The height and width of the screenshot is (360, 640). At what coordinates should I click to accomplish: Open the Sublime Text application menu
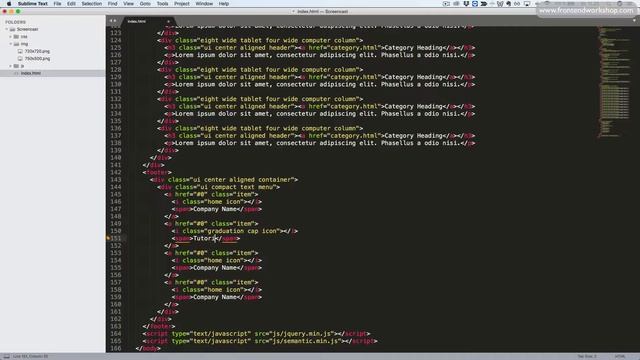pyautogui.click(x=33, y=4)
